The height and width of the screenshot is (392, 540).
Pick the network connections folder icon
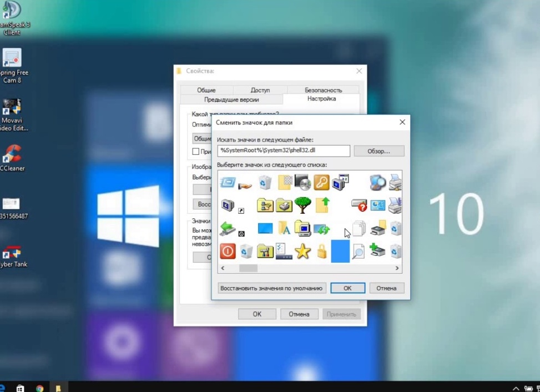pyautogui.click(x=265, y=205)
